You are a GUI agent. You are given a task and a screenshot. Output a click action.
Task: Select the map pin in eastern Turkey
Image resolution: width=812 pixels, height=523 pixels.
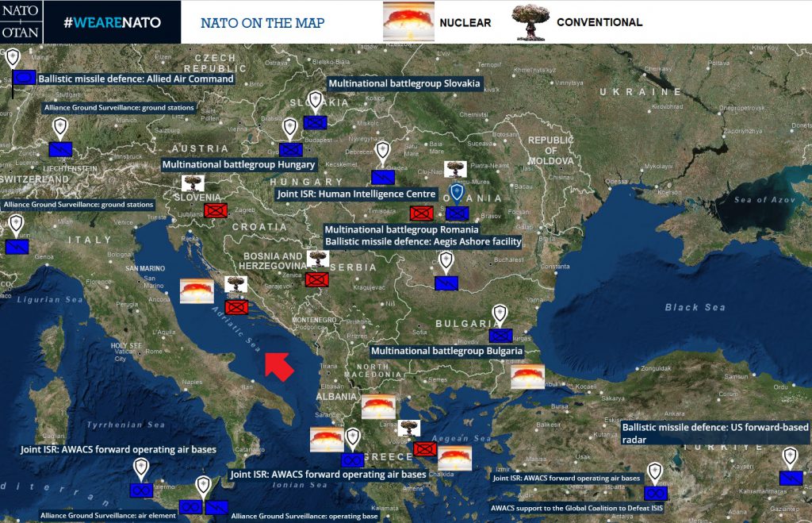[x=790, y=458]
